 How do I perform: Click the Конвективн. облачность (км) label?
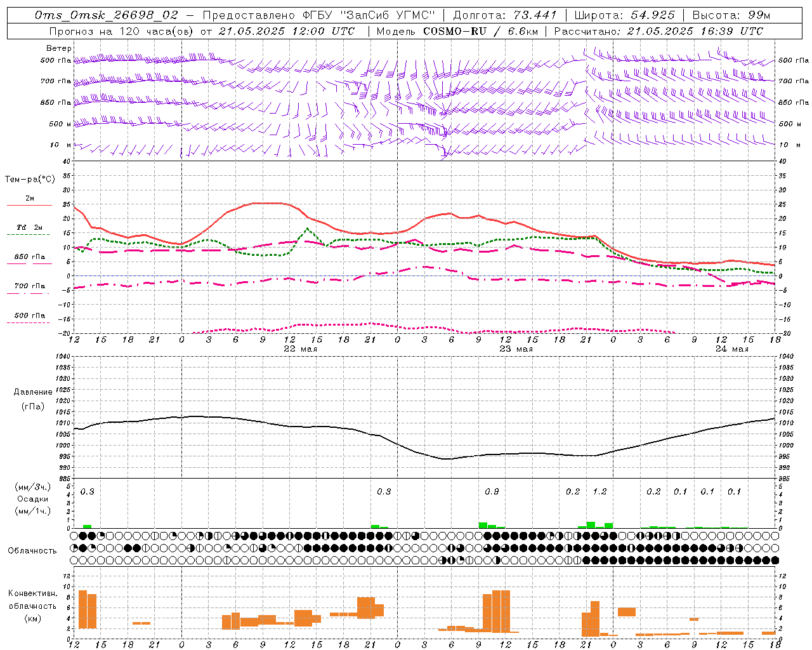point(33,606)
